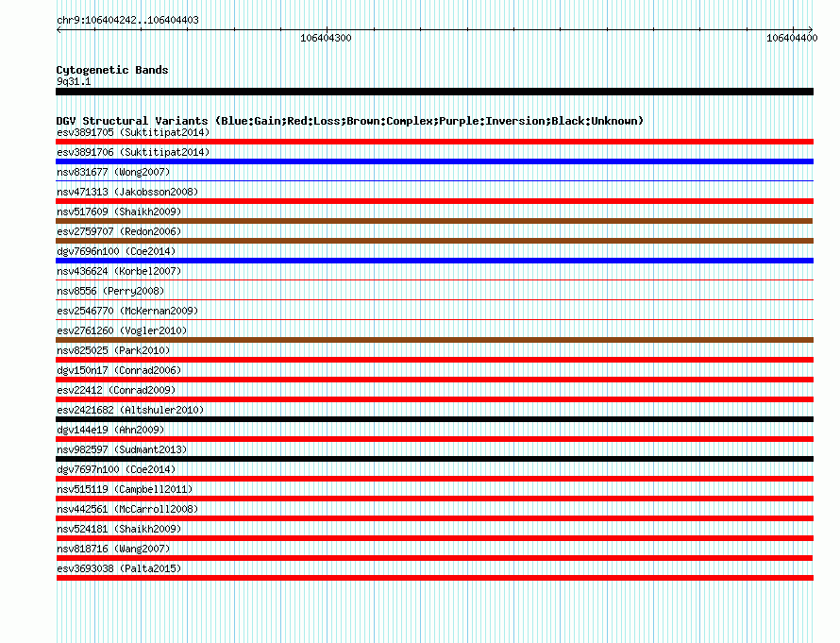
Task: Click the red bar under nsv818716
Action: (434, 558)
